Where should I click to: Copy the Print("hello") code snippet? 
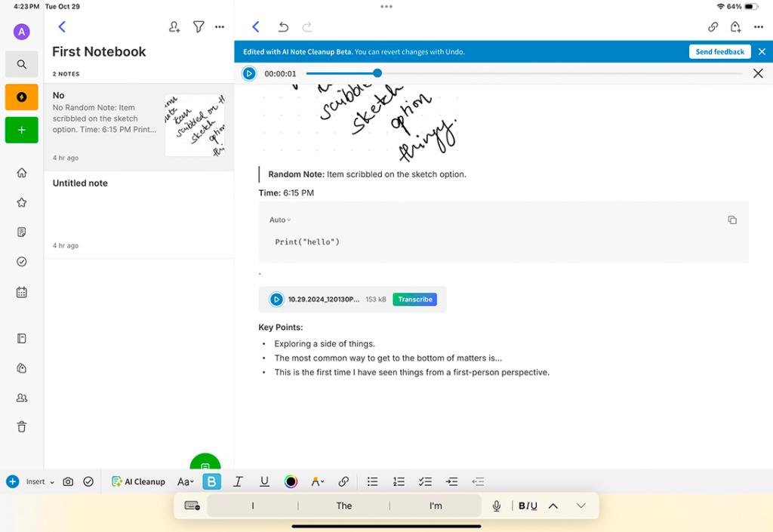pyautogui.click(x=731, y=220)
